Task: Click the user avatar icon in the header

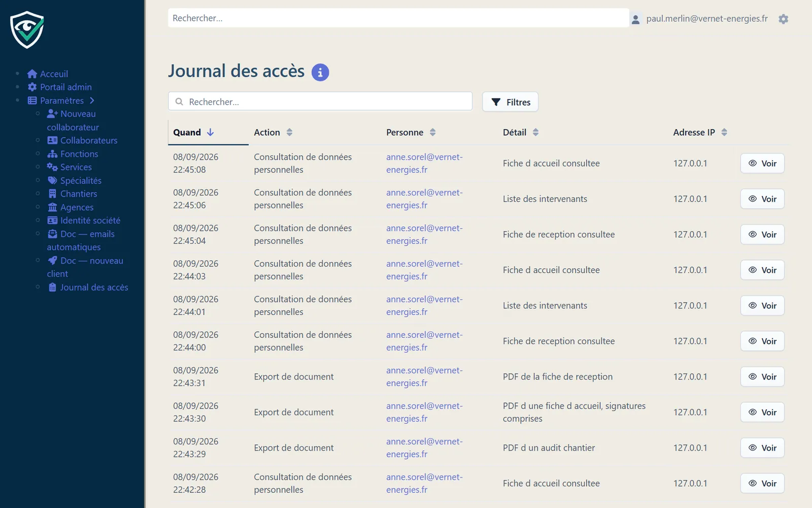Action: pyautogui.click(x=635, y=19)
